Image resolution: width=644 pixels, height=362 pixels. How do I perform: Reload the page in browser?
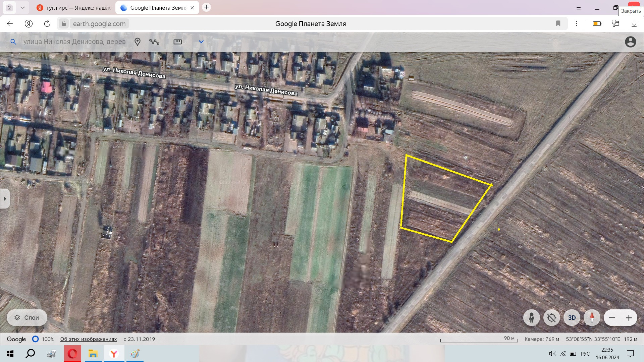point(47,23)
